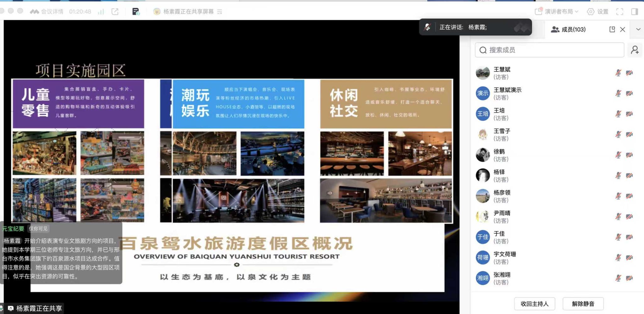This screenshot has width=644, height=314.
Task: Unmute 杨彦领's microphone
Action: [618, 196]
